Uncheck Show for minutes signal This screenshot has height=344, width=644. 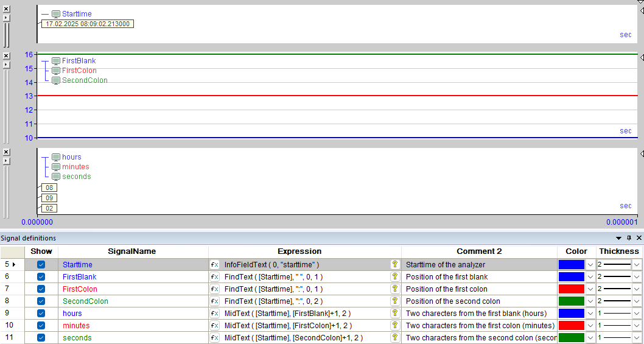tap(41, 326)
